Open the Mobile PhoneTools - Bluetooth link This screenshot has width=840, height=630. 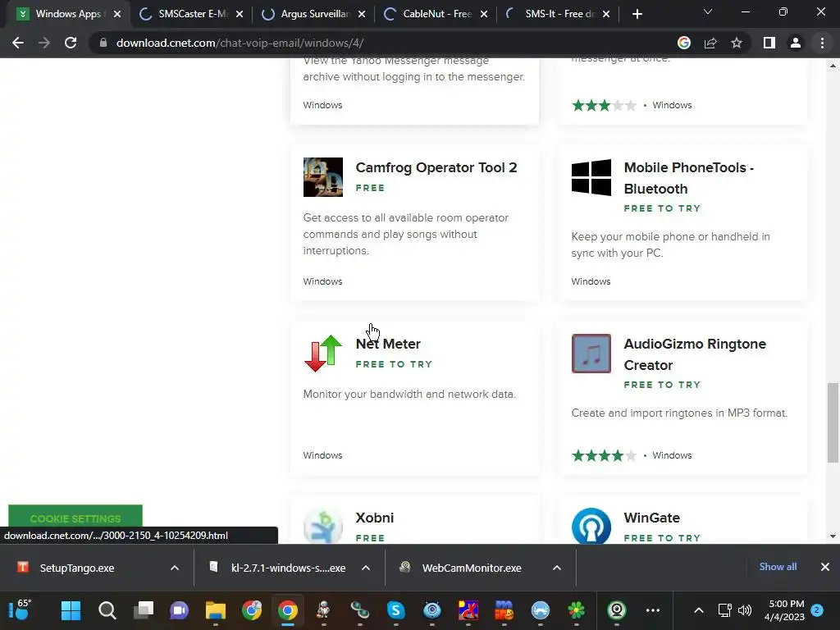click(x=688, y=178)
